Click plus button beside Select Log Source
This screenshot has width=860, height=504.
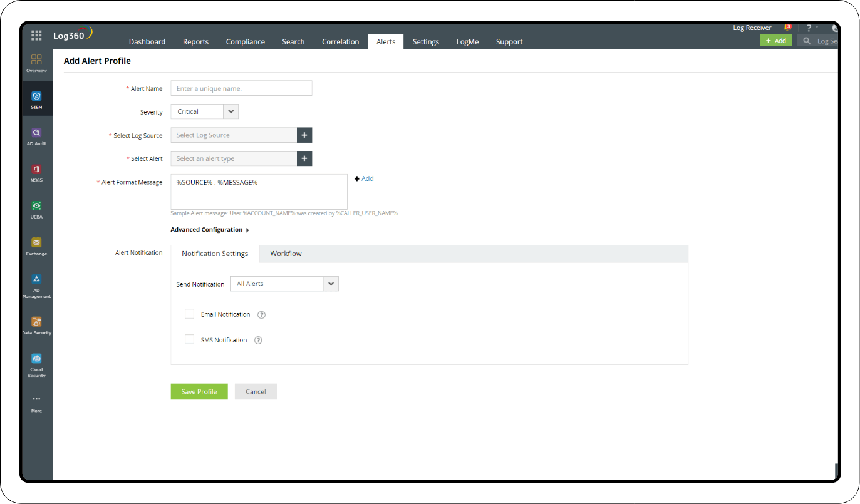[304, 135]
